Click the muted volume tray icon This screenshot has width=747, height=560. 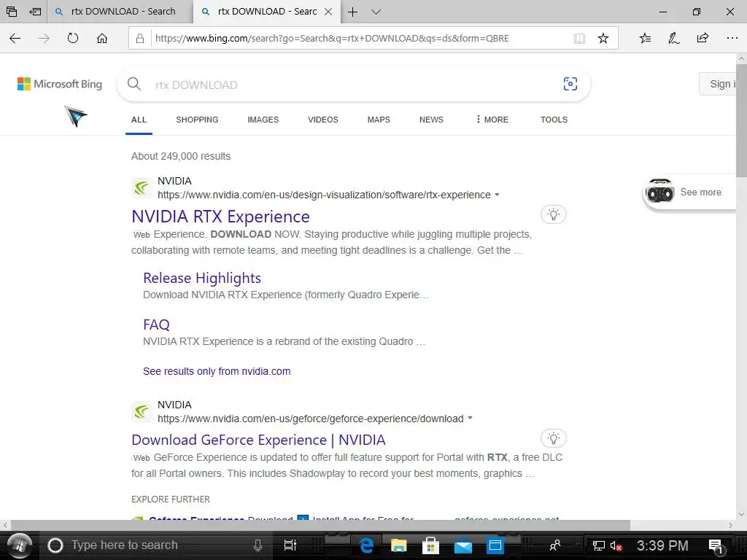[x=616, y=545]
